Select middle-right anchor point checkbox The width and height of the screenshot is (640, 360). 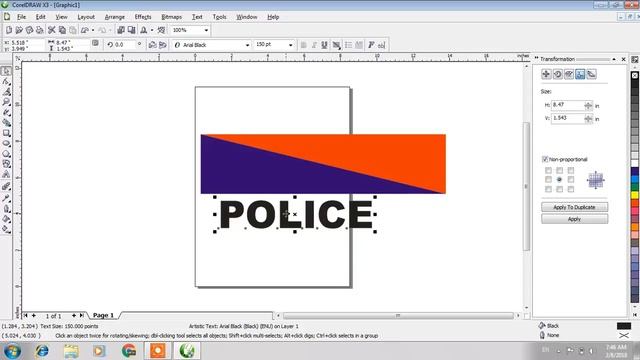point(571,180)
